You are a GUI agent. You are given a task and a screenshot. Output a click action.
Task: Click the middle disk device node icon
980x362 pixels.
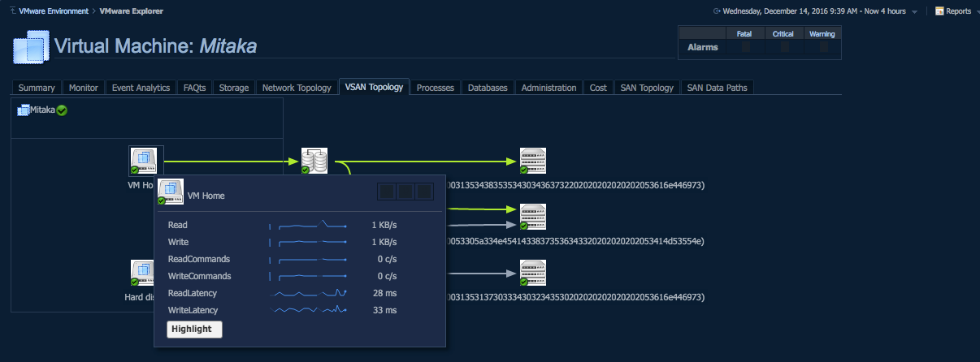532,217
